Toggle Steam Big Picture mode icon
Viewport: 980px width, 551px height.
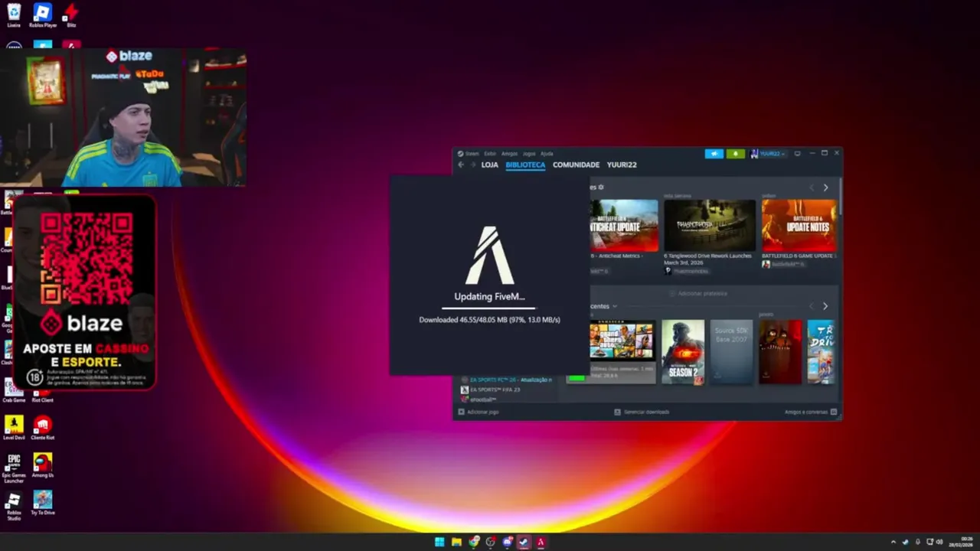797,154
